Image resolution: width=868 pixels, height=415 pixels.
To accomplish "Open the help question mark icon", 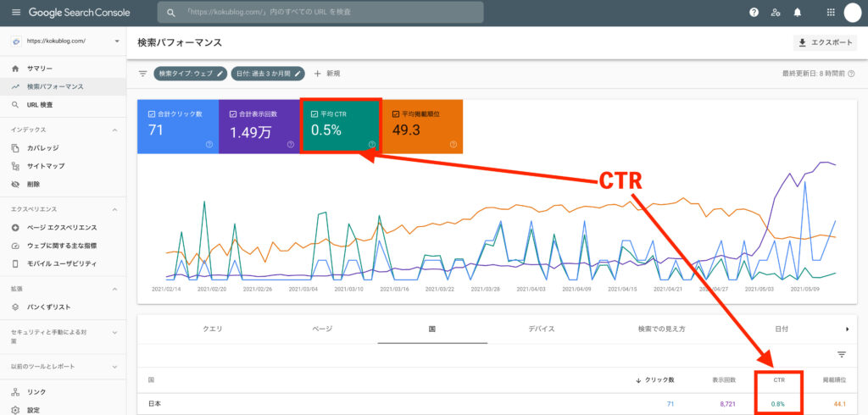I will (754, 12).
